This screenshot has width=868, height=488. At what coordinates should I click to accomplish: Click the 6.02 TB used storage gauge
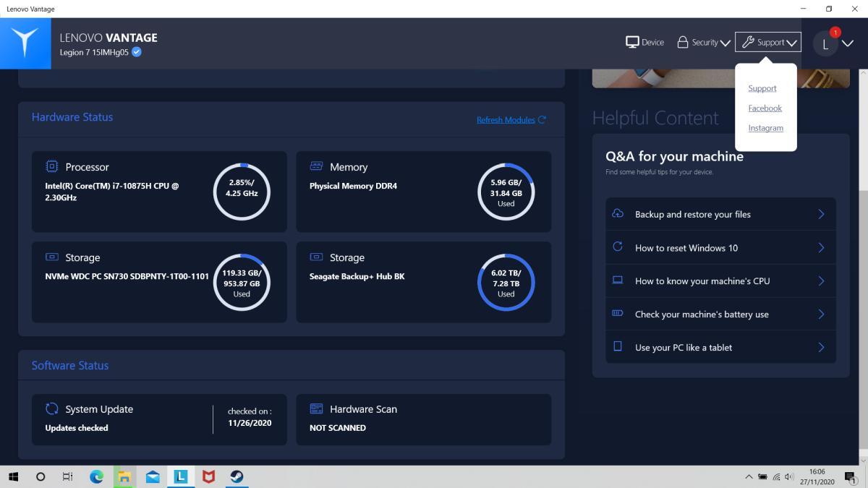506,282
